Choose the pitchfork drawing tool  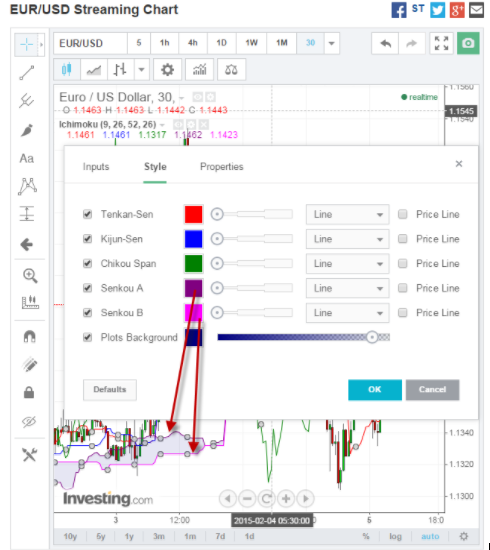click(x=27, y=101)
